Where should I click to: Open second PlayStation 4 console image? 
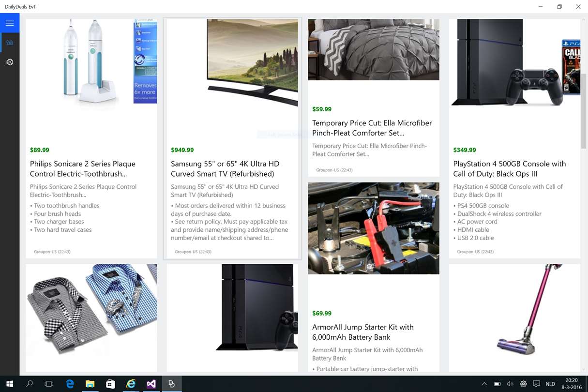[x=232, y=307]
